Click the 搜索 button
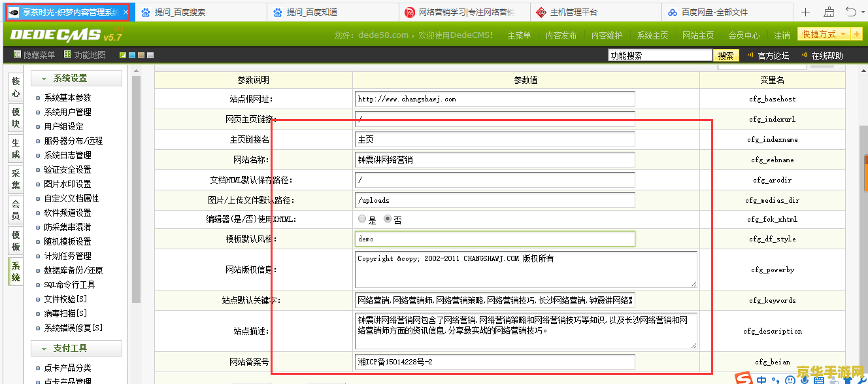 coord(726,56)
